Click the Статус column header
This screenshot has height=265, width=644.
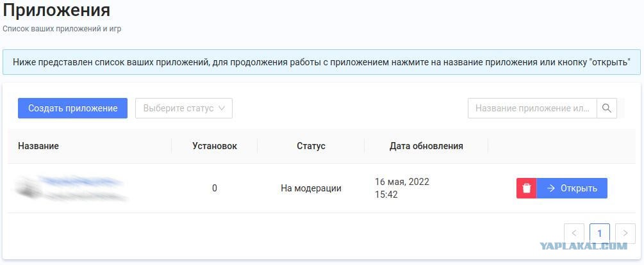[311, 146]
